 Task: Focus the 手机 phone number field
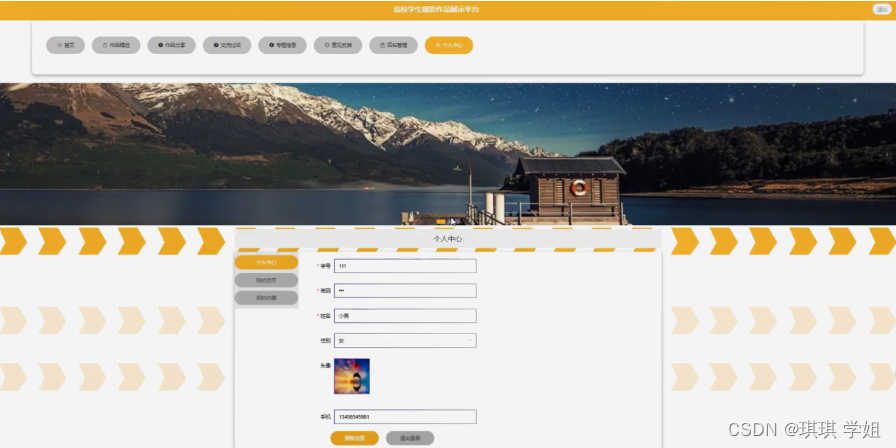[405, 417]
